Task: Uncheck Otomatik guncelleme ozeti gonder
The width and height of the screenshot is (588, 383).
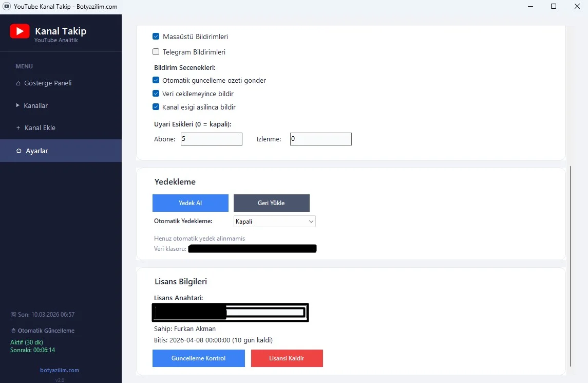Action: click(x=156, y=80)
